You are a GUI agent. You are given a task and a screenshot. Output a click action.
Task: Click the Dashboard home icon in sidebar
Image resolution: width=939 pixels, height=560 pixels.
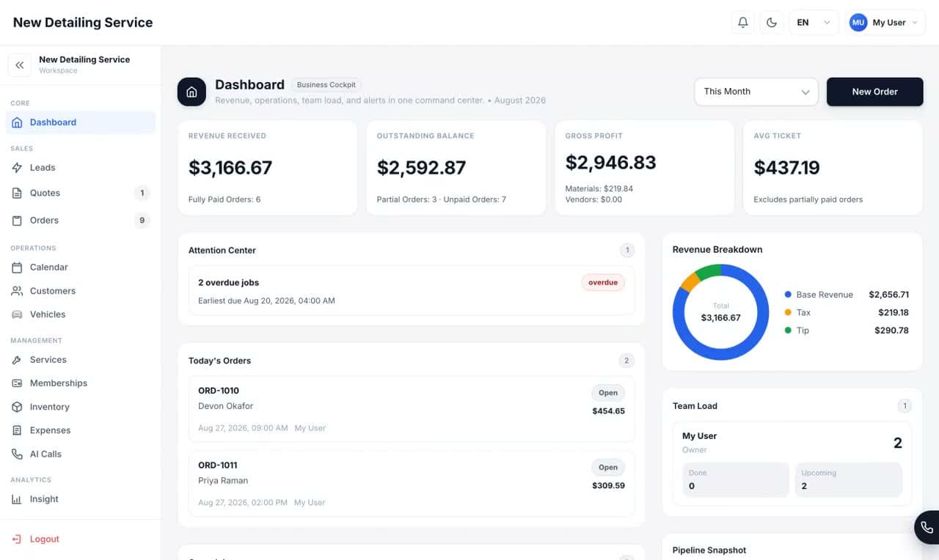click(17, 122)
